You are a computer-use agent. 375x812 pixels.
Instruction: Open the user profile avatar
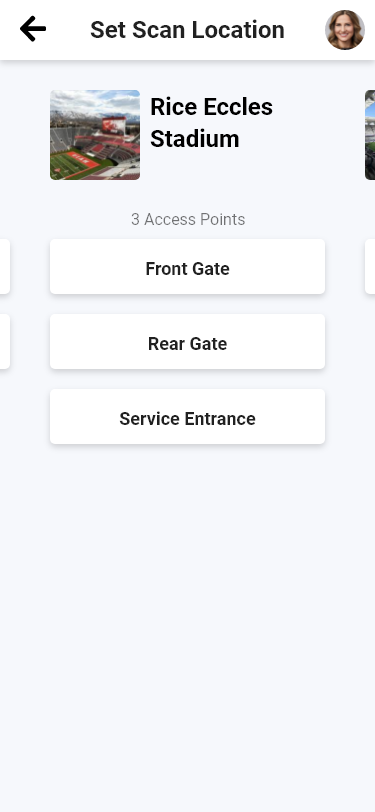(345, 30)
